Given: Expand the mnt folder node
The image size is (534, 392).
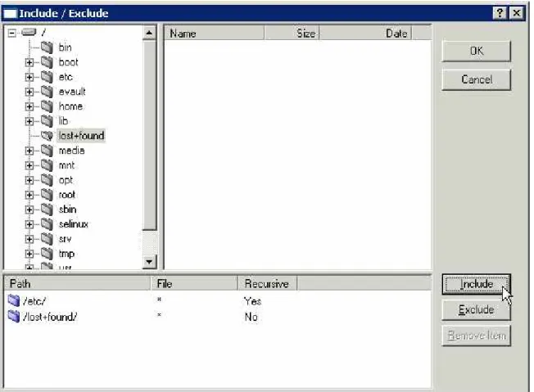Looking at the screenshot, I should [x=29, y=165].
